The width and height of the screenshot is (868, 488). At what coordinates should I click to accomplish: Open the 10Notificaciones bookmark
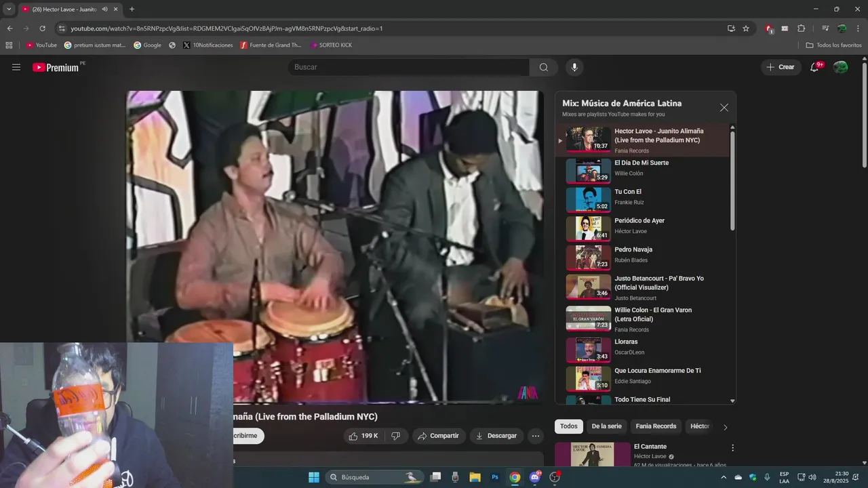[x=208, y=45]
